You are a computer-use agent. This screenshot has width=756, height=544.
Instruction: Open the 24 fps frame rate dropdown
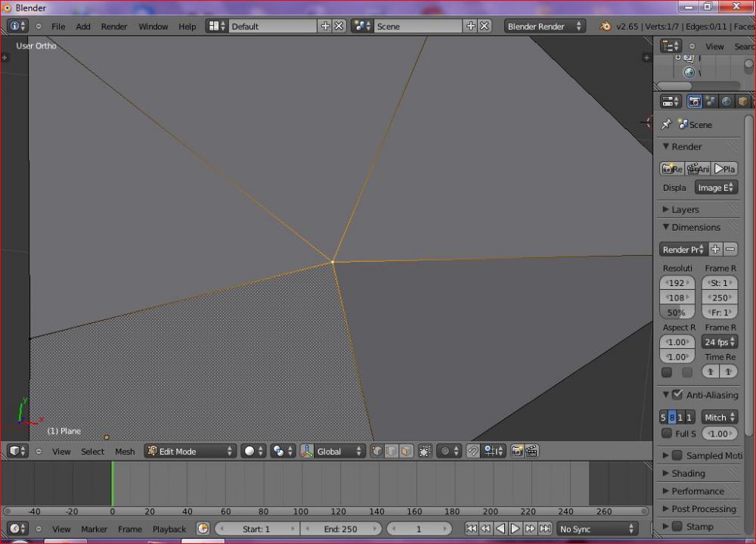pos(720,342)
